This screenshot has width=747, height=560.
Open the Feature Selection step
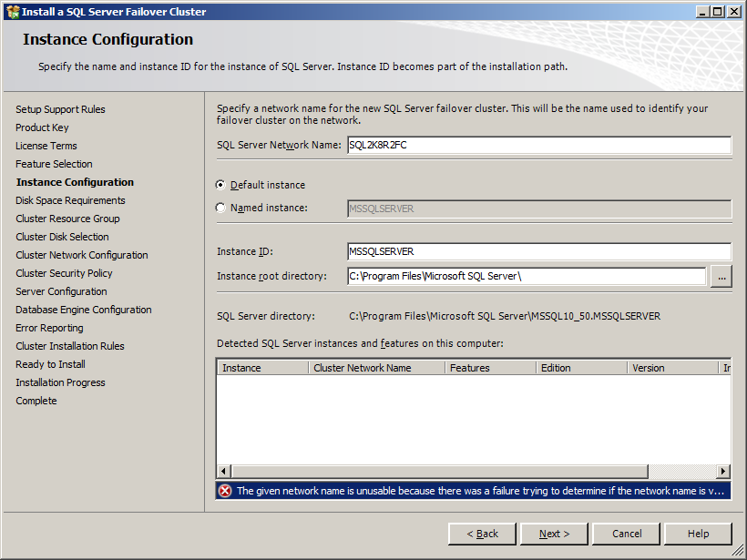pos(54,164)
